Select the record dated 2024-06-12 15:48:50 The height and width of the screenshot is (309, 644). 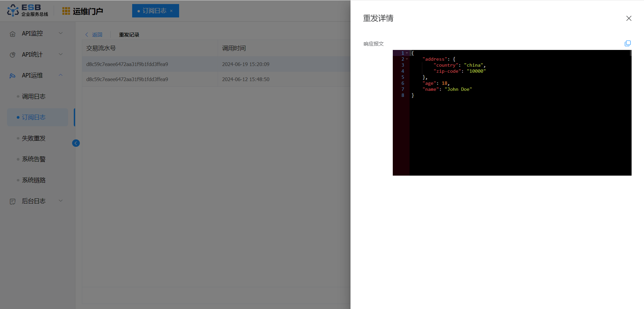click(246, 79)
